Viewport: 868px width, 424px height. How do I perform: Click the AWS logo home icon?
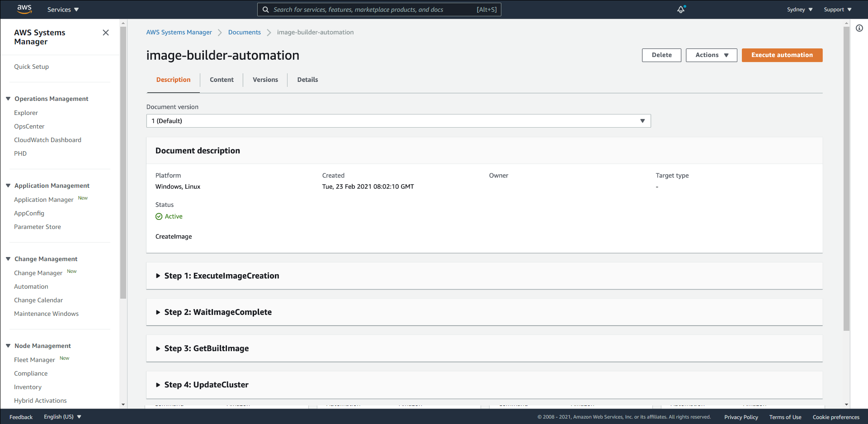click(24, 9)
